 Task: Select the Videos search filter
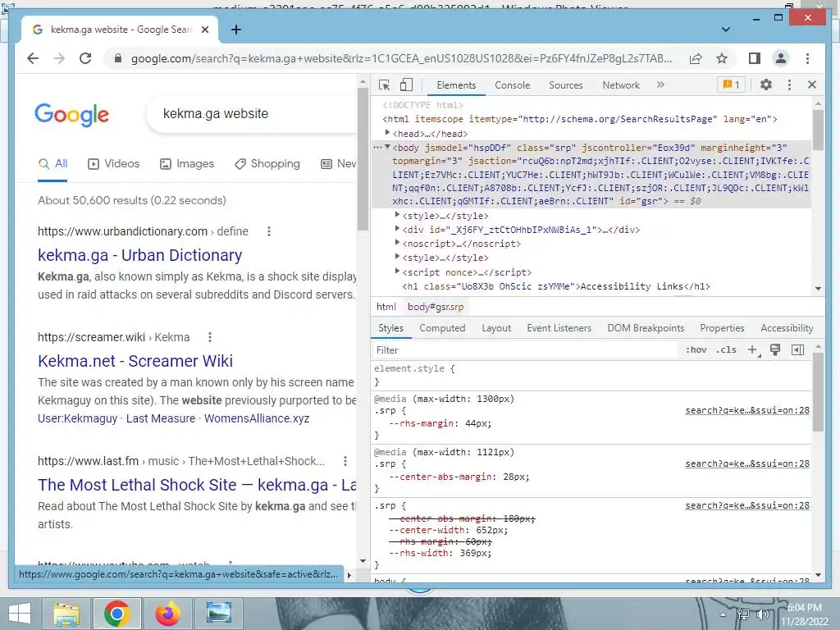pos(113,164)
